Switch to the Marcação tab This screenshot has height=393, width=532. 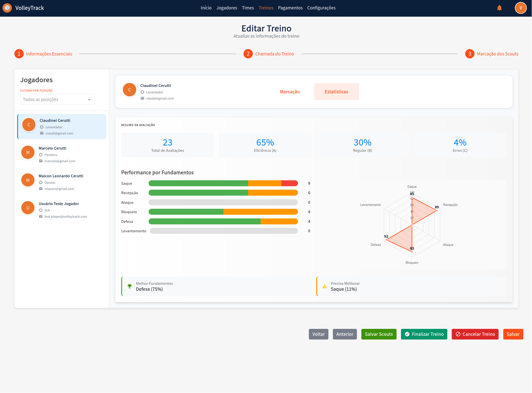[x=290, y=92]
